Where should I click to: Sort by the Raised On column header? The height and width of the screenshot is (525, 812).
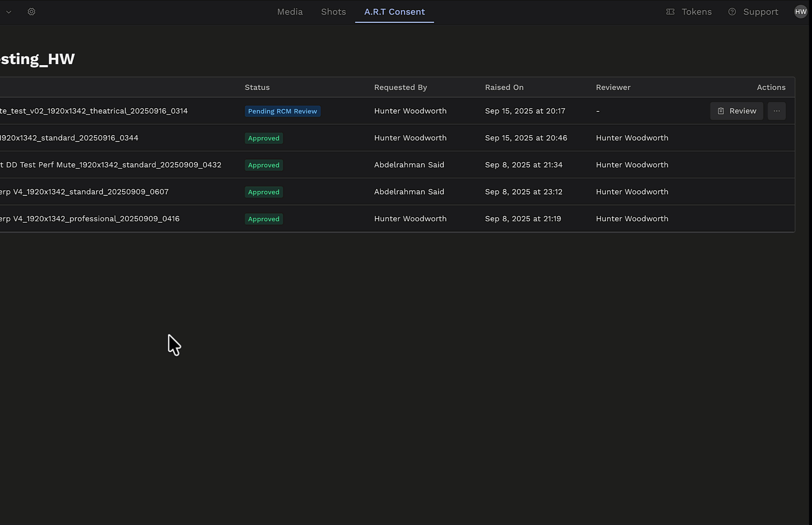504,87
